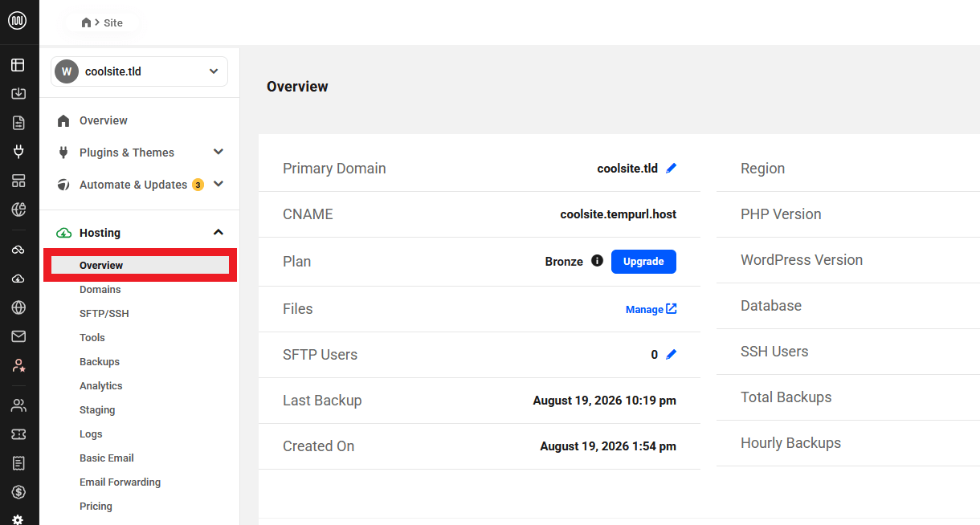This screenshot has height=525, width=980.
Task: Click the Upgrade plan button
Action: pyautogui.click(x=643, y=262)
